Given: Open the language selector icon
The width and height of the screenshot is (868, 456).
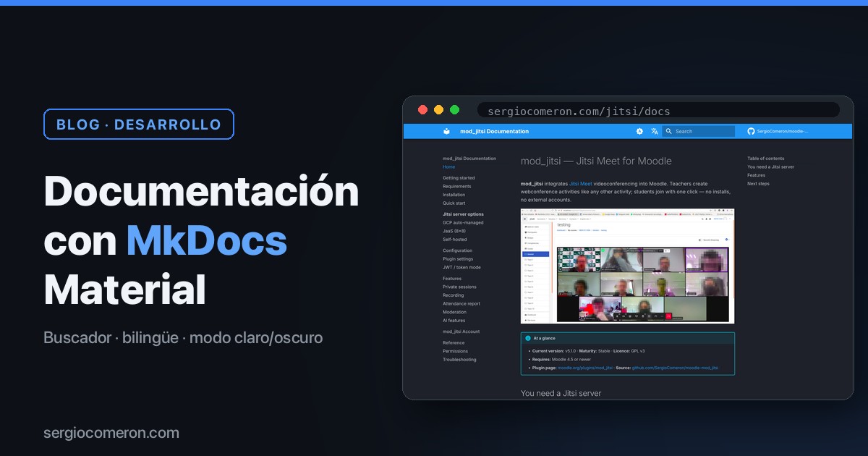Looking at the screenshot, I should point(655,131).
